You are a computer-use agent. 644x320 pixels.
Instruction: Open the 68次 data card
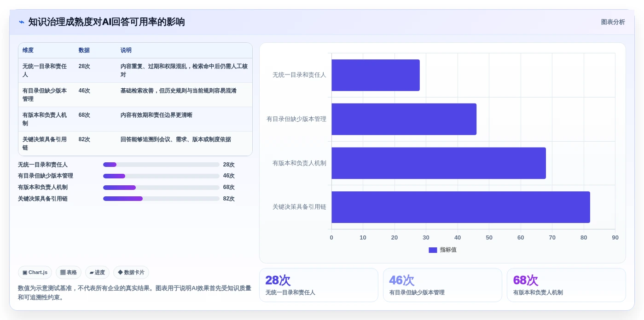566,285
